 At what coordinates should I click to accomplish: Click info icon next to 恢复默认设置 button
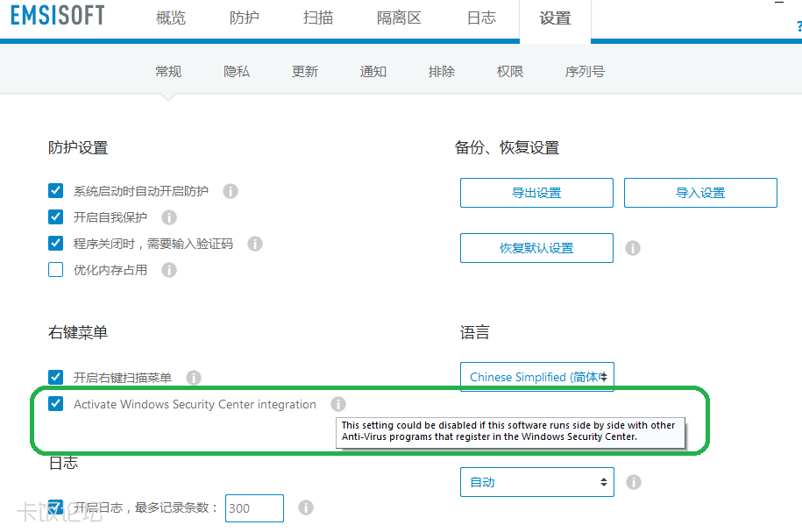[632, 248]
